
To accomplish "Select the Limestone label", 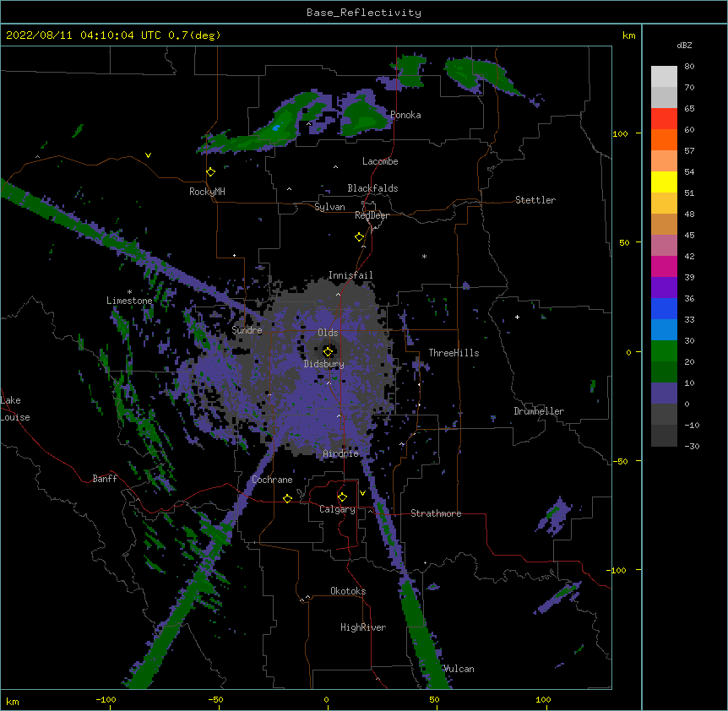I will pyautogui.click(x=129, y=301).
